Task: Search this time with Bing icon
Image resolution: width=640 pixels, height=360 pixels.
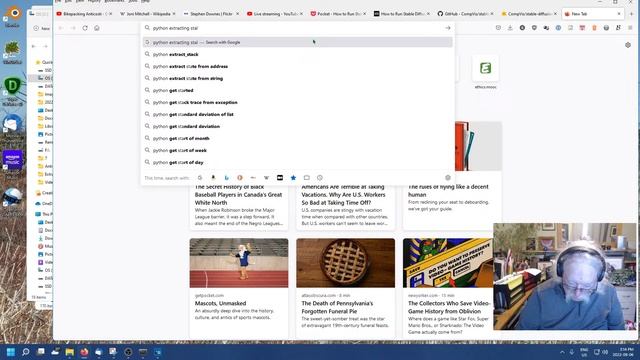Action: (227, 178)
